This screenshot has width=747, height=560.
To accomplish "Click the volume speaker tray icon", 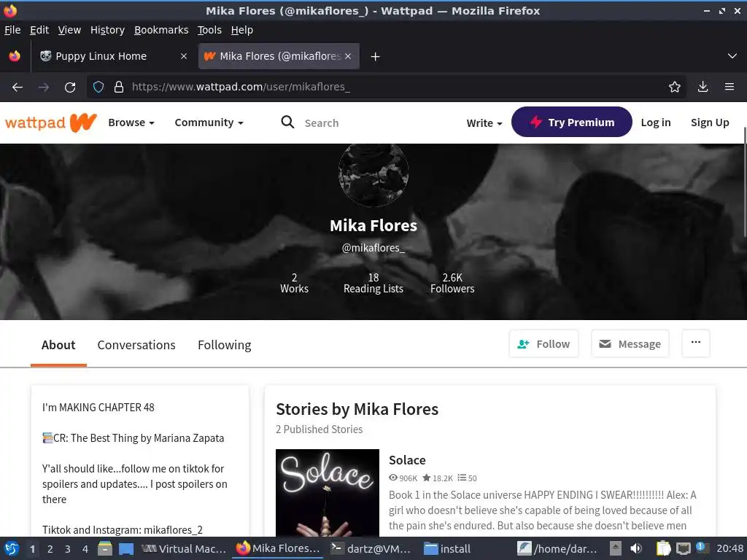I will click(x=635, y=548).
